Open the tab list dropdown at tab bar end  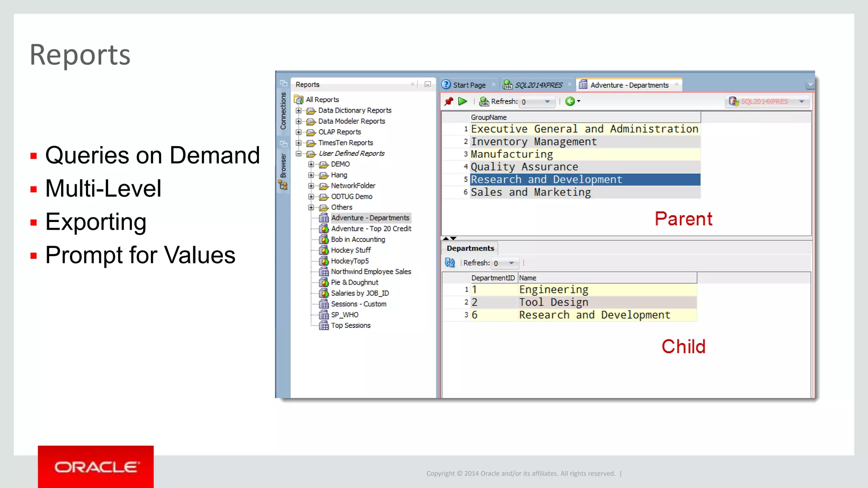click(x=810, y=85)
